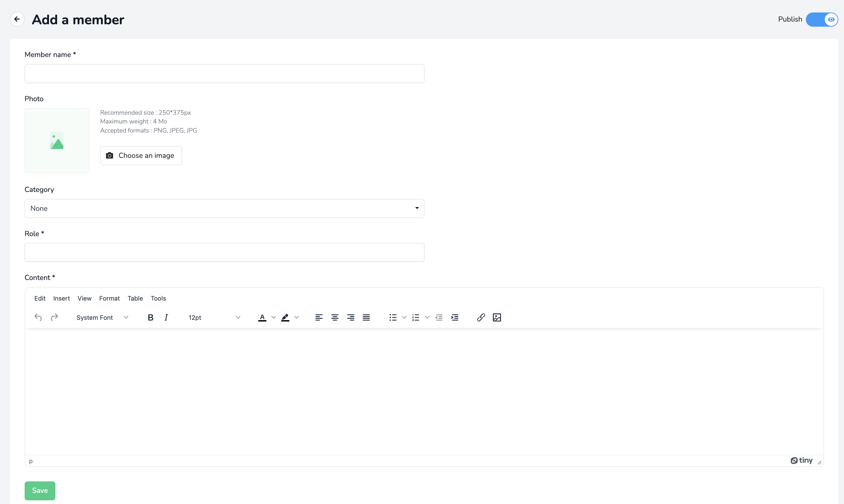Click the back arrow button

[17, 19]
